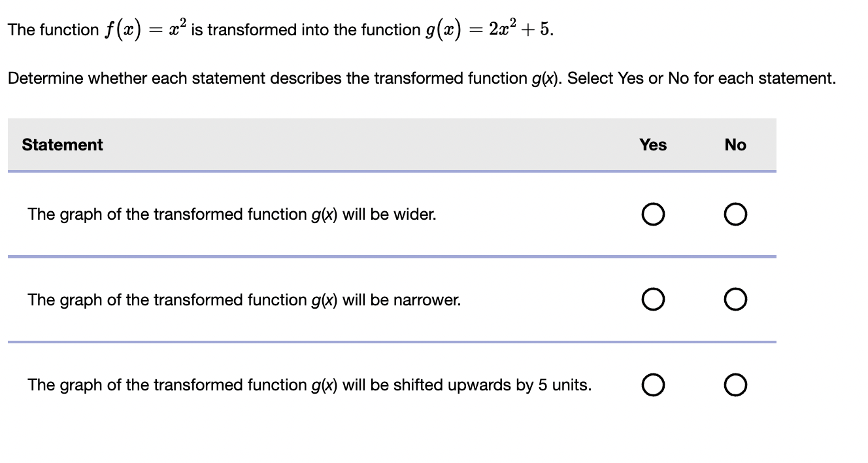This screenshot has width=868, height=463.
Task: Click the No column header
Action: click(735, 145)
